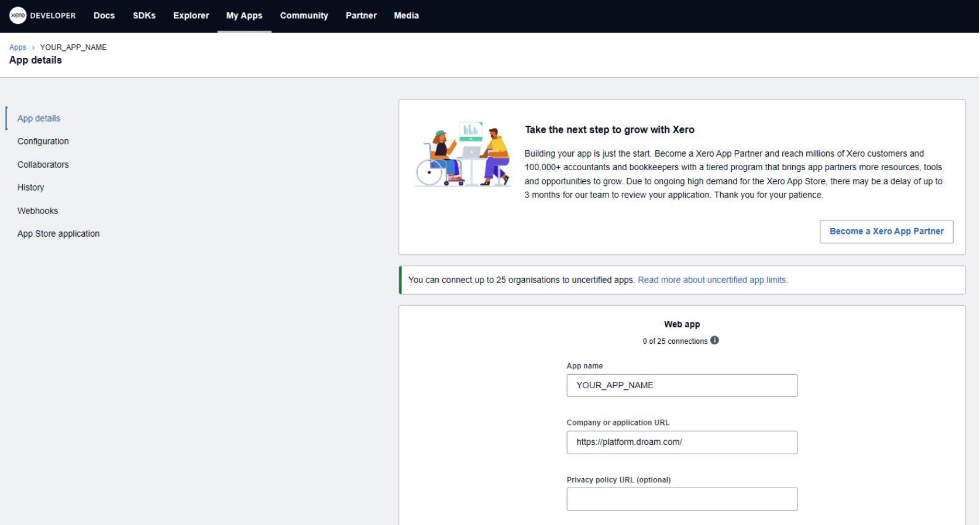980x525 pixels.
Task: Open the Partner menu item
Action: (361, 16)
